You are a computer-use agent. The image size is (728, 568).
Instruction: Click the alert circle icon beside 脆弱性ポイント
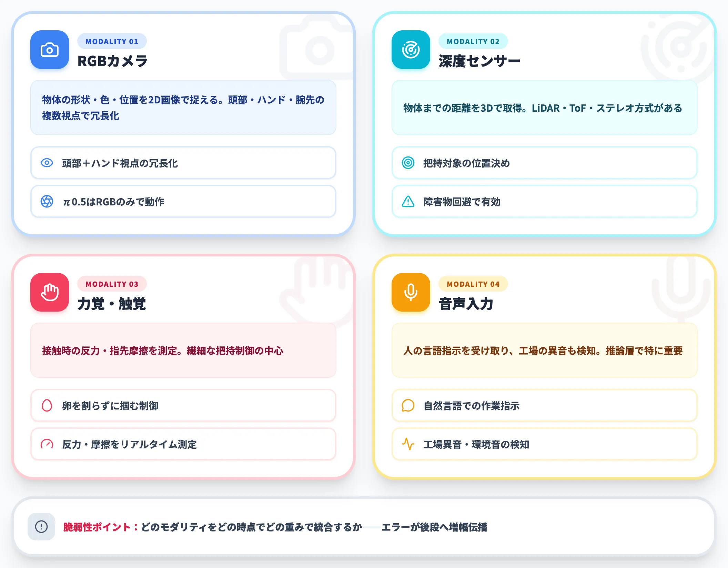click(x=41, y=527)
